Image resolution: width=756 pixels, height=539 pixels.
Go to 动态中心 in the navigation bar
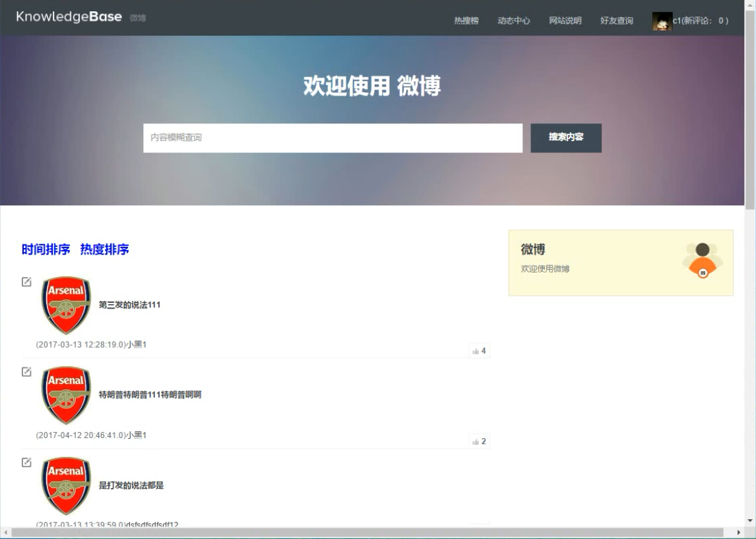513,20
